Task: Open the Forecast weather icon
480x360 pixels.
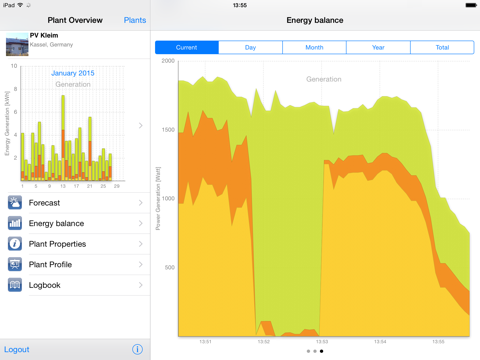Action: [x=15, y=203]
